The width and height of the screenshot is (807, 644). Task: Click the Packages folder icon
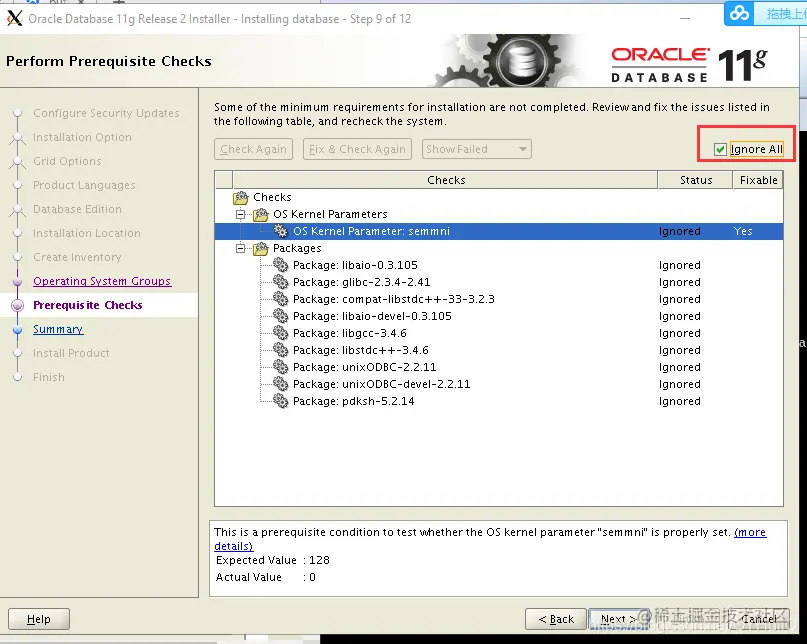click(x=261, y=248)
